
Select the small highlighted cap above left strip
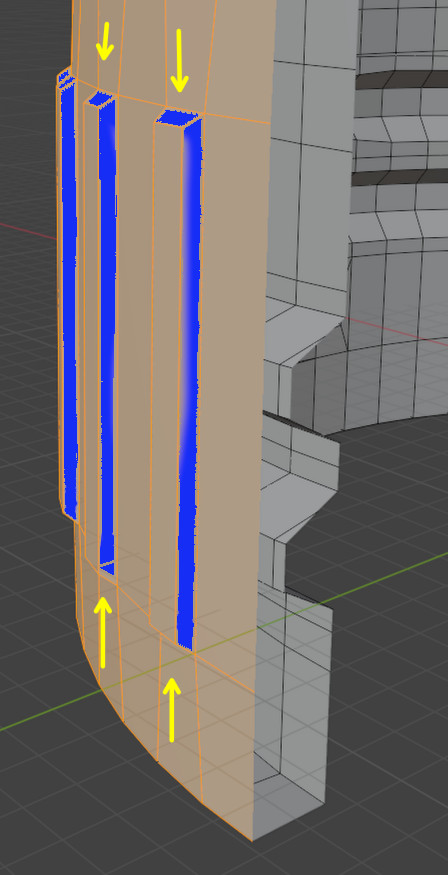pyautogui.click(x=65, y=79)
